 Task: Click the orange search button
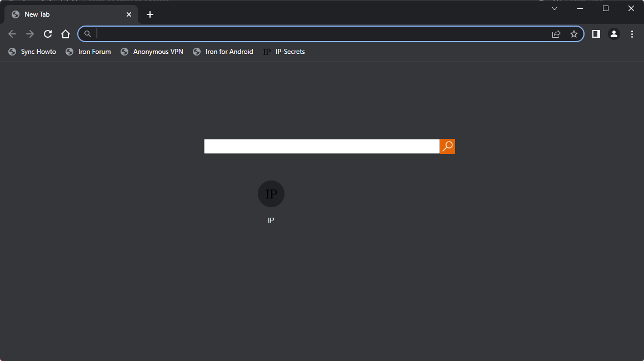447,147
